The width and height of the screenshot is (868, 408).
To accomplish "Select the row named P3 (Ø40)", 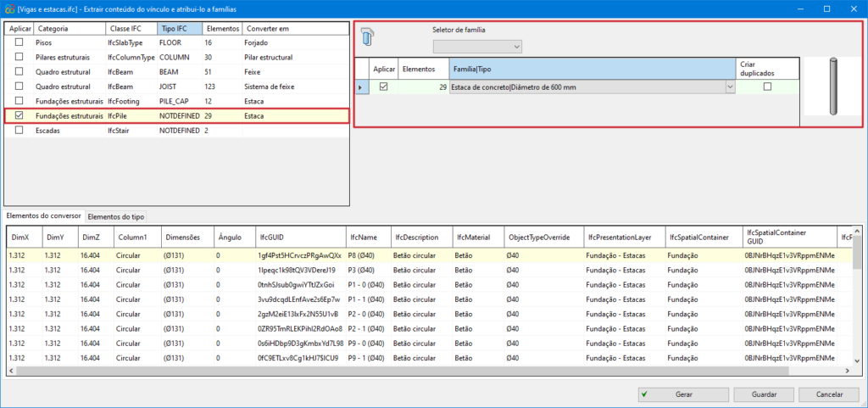I will tap(429, 270).
